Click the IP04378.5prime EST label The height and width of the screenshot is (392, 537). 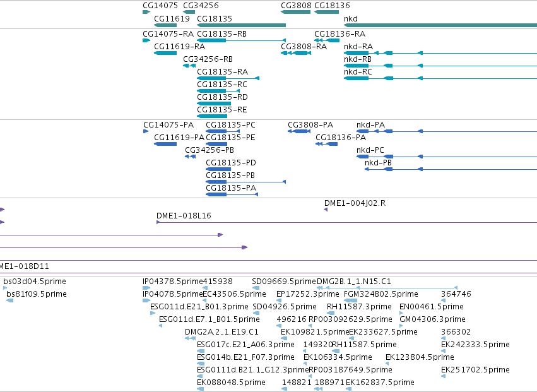click(x=173, y=282)
